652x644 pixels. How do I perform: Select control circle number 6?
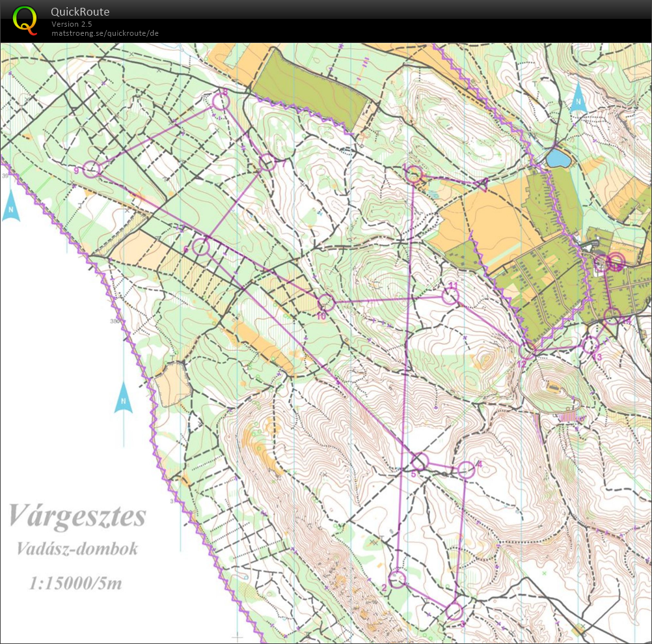[200, 247]
